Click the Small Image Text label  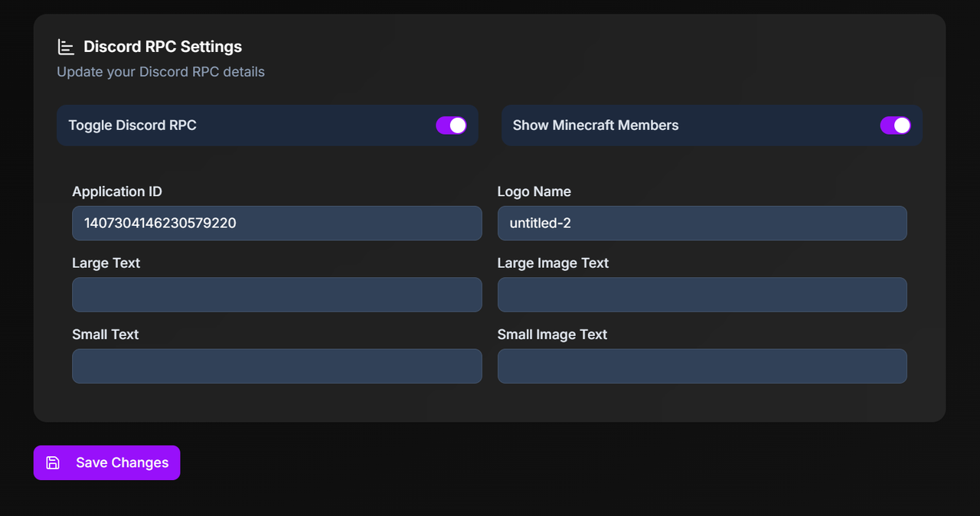click(x=552, y=335)
